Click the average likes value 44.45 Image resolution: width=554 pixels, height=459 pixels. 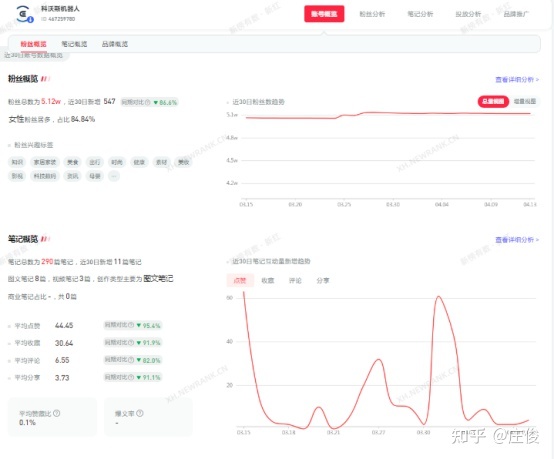pyautogui.click(x=64, y=325)
